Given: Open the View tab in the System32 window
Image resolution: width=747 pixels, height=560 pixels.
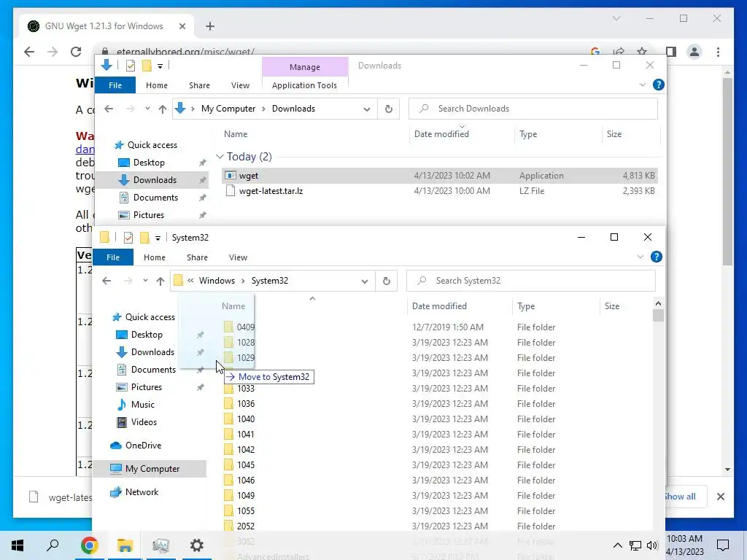Looking at the screenshot, I should coord(238,257).
